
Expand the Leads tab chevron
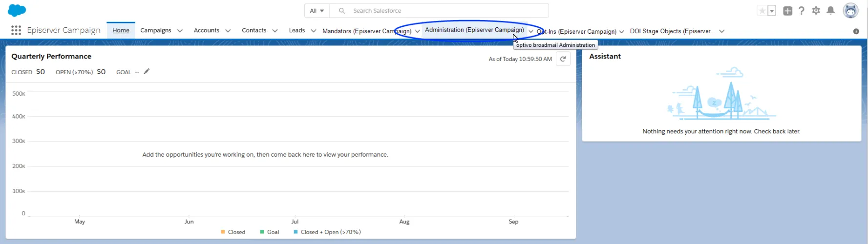[x=313, y=31]
